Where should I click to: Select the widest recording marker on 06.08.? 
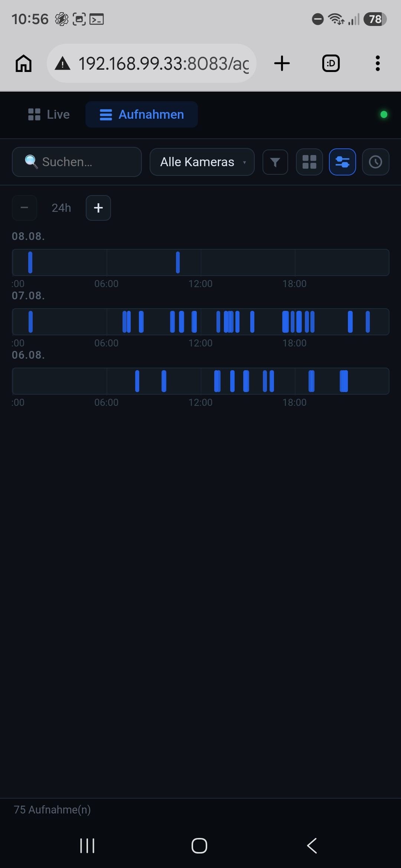tap(344, 381)
